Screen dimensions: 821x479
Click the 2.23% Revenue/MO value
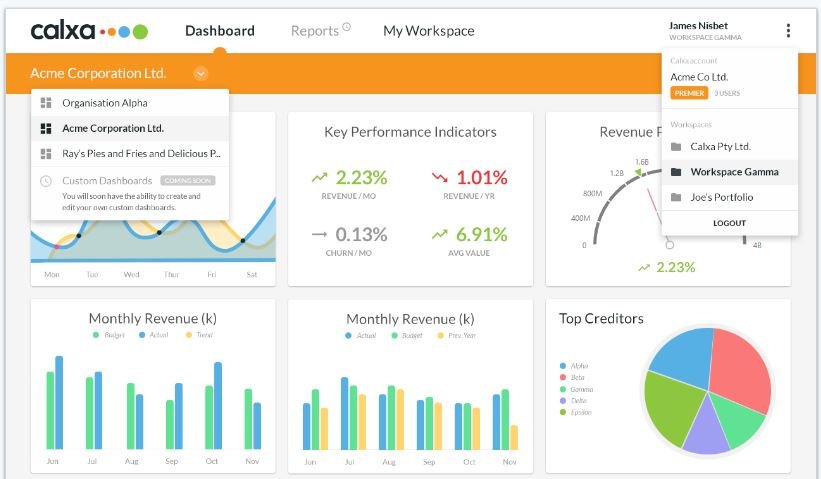[361, 177]
